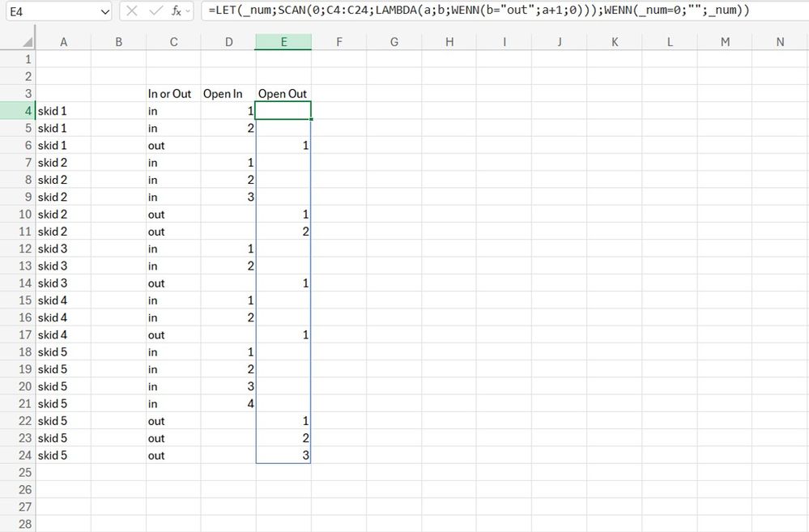
Task: Select column C header
Action: (x=173, y=42)
